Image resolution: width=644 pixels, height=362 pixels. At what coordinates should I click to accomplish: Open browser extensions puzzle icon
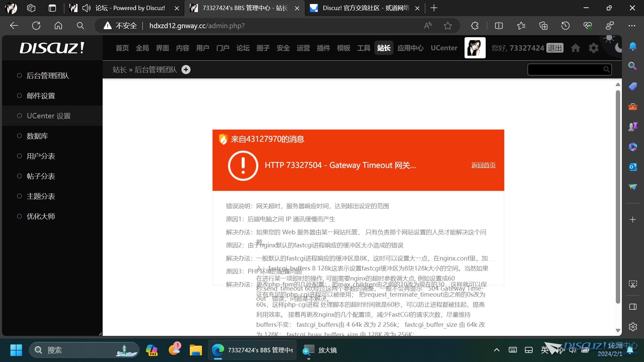(x=475, y=26)
